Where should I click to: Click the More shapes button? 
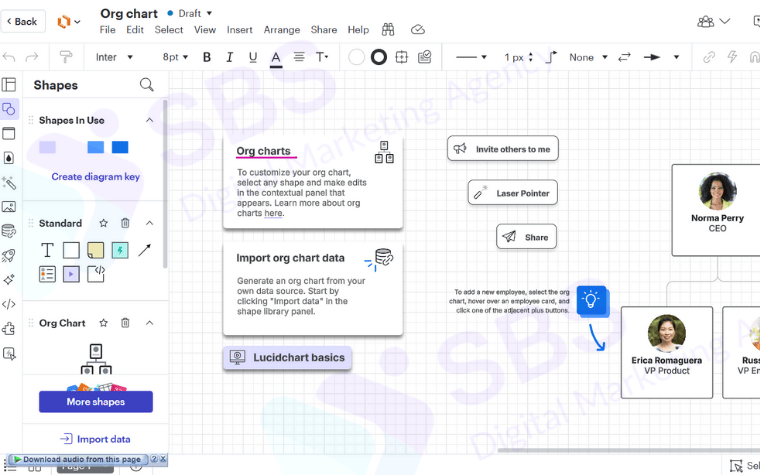tap(96, 402)
